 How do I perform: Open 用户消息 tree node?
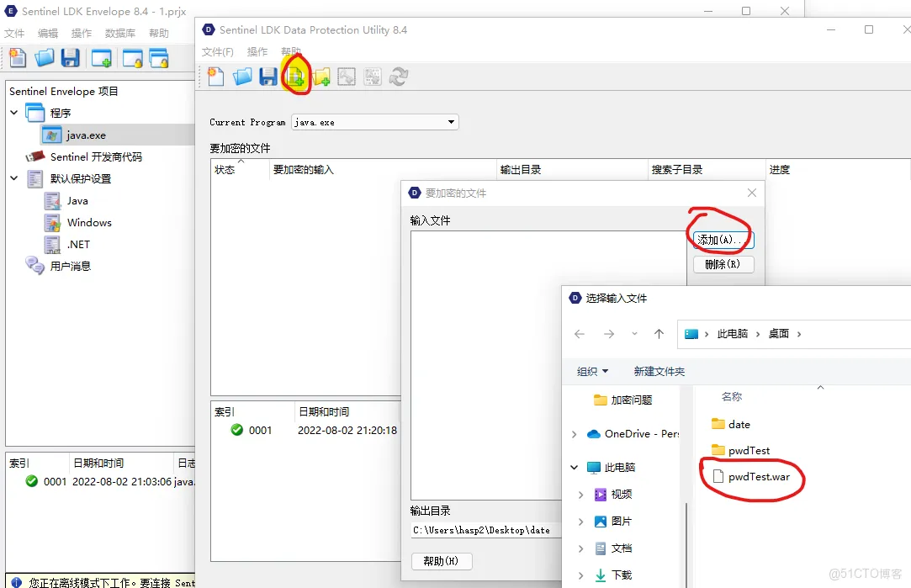pyautogui.click(x=71, y=266)
